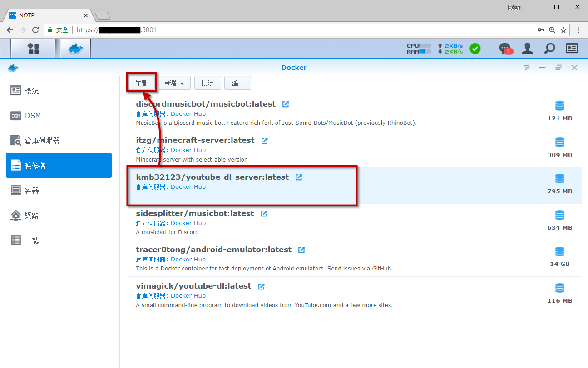Click the 121 MB size database icon
This screenshot has height=368, width=588.
[x=560, y=106]
